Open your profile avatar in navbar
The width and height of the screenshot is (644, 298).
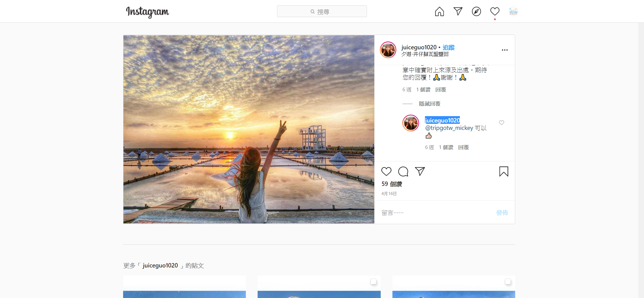pyautogui.click(x=513, y=12)
